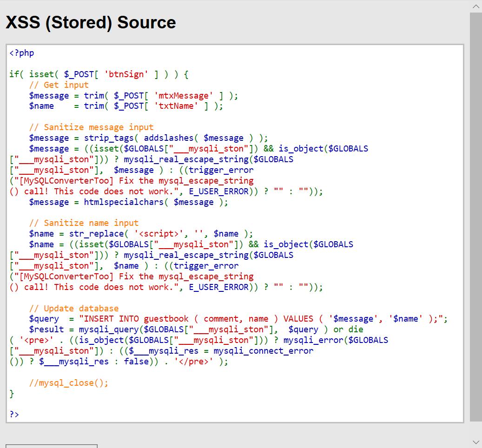
Task: Click the '$message ) : ((trigger_error' line
Action: (132, 170)
